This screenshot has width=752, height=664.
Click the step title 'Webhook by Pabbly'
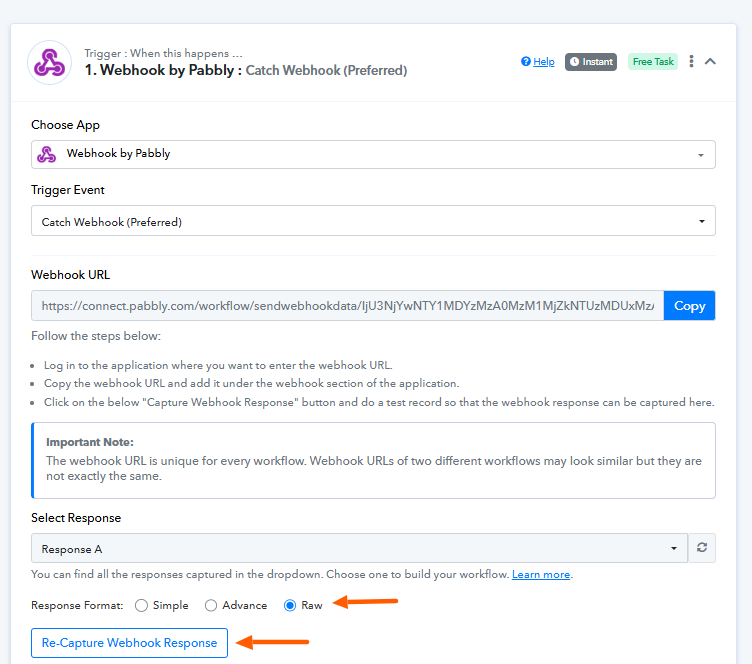click(x=167, y=70)
